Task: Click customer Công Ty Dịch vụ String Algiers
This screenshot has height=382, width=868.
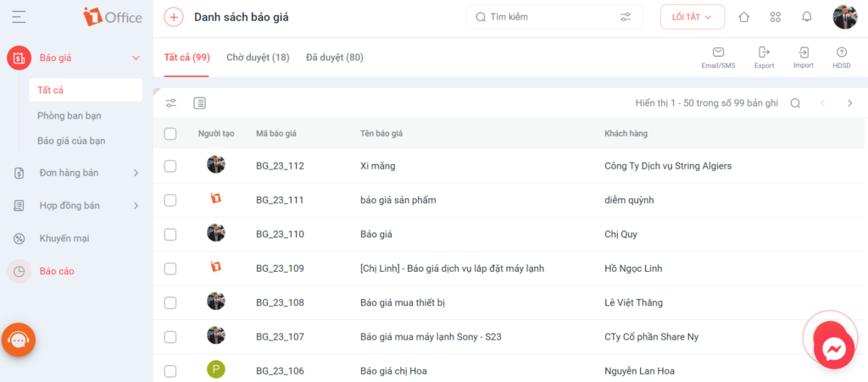Action: [x=668, y=166]
